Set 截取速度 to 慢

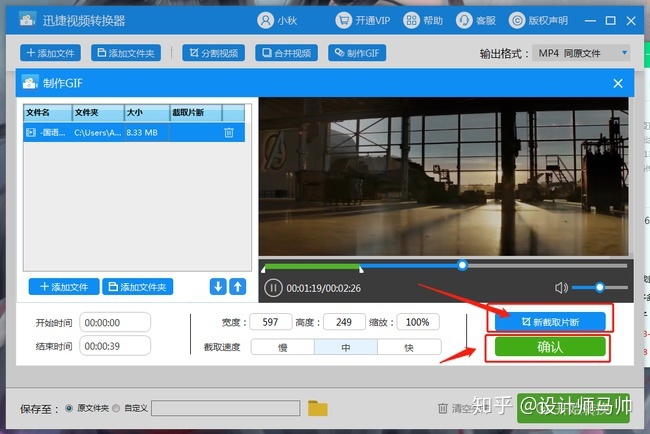tap(283, 347)
